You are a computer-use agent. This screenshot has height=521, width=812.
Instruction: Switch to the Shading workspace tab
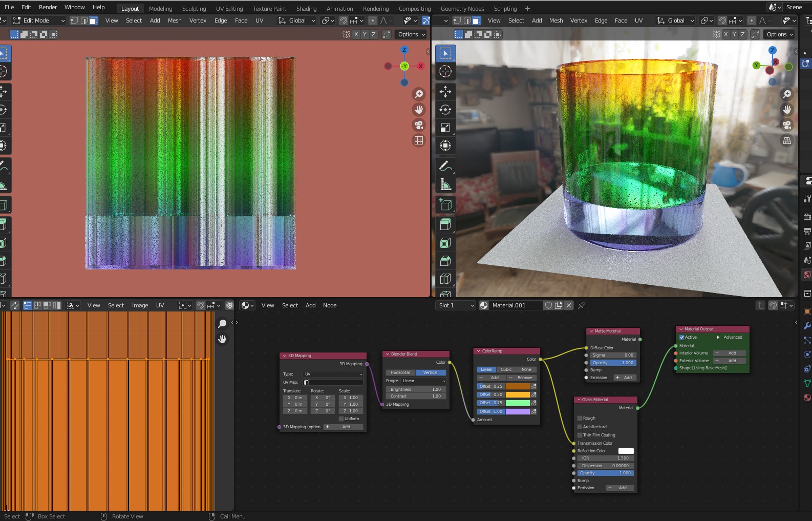[306, 8]
